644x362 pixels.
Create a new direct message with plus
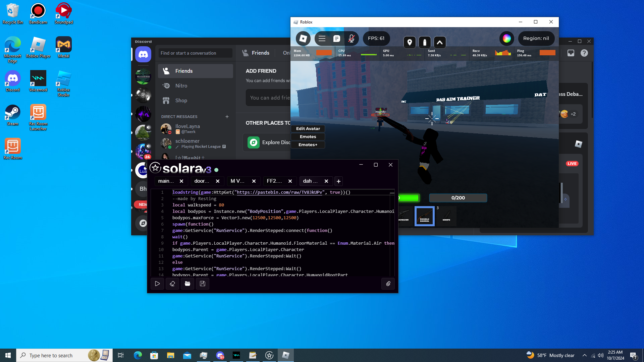227,117
